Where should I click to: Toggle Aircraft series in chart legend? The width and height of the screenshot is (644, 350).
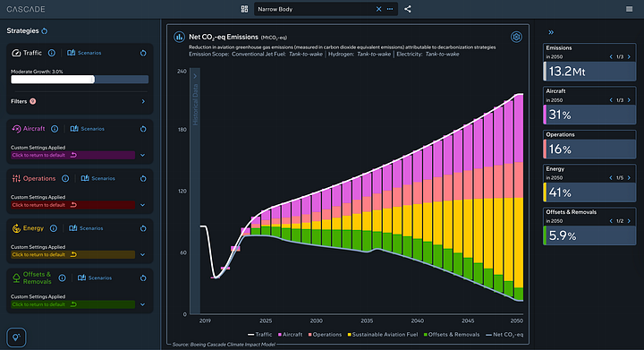point(290,335)
